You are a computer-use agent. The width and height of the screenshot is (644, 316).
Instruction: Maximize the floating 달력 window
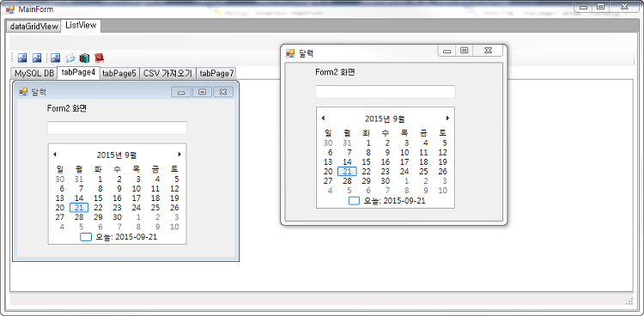464,51
